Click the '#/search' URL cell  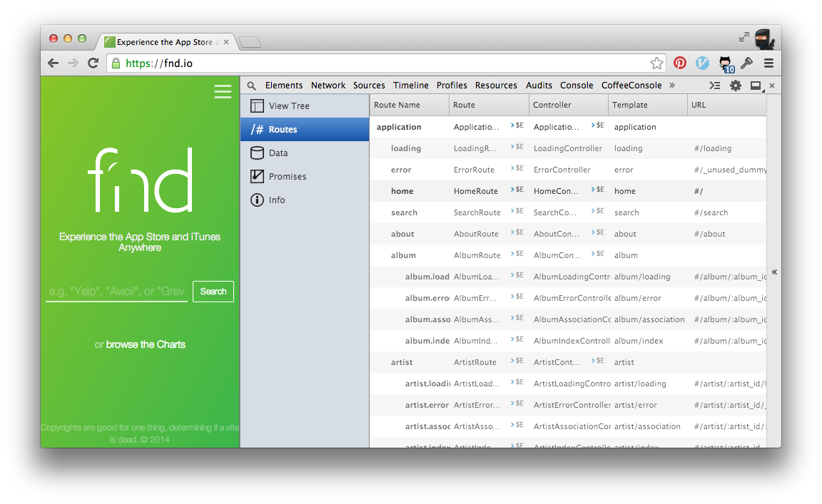(711, 212)
